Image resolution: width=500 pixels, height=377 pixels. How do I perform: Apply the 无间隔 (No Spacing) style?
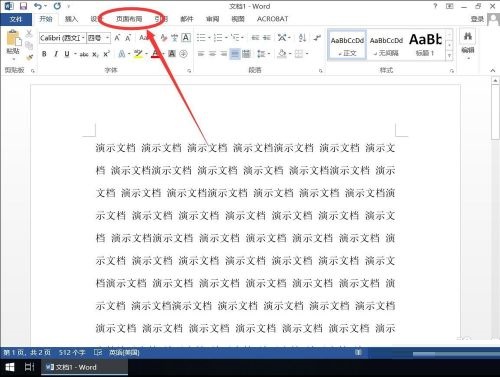pyautogui.click(x=386, y=45)
